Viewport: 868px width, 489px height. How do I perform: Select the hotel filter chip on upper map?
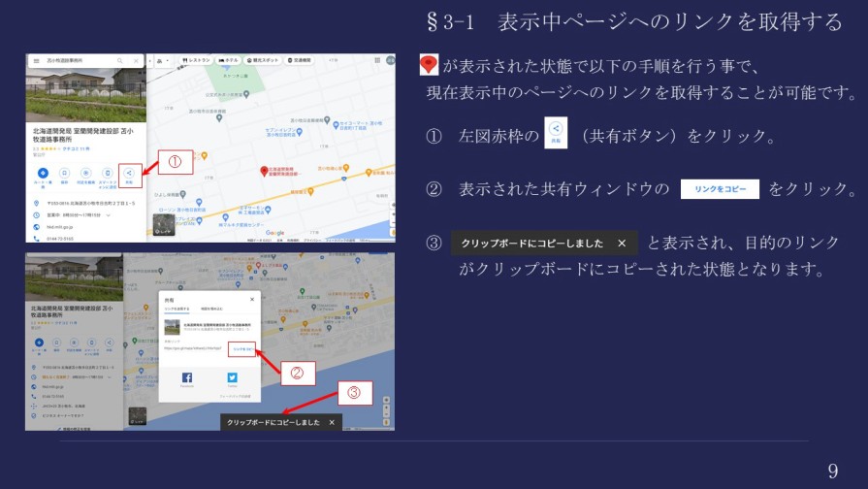229,60
